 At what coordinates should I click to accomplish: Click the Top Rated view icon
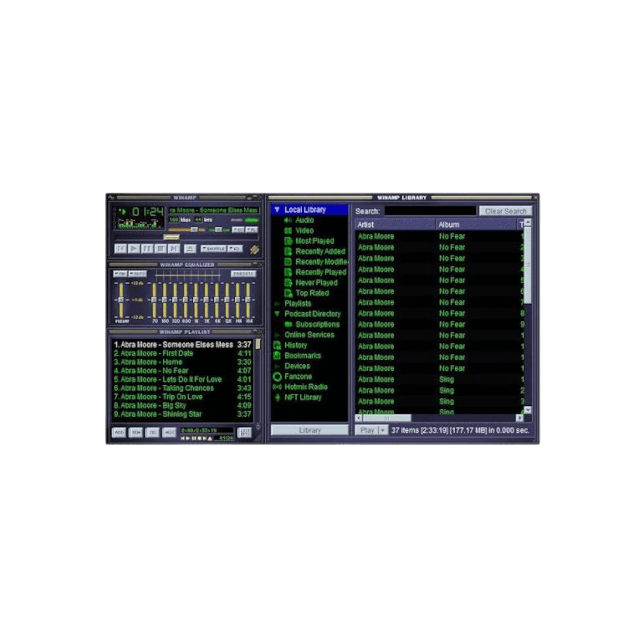(x=288, y=293)
